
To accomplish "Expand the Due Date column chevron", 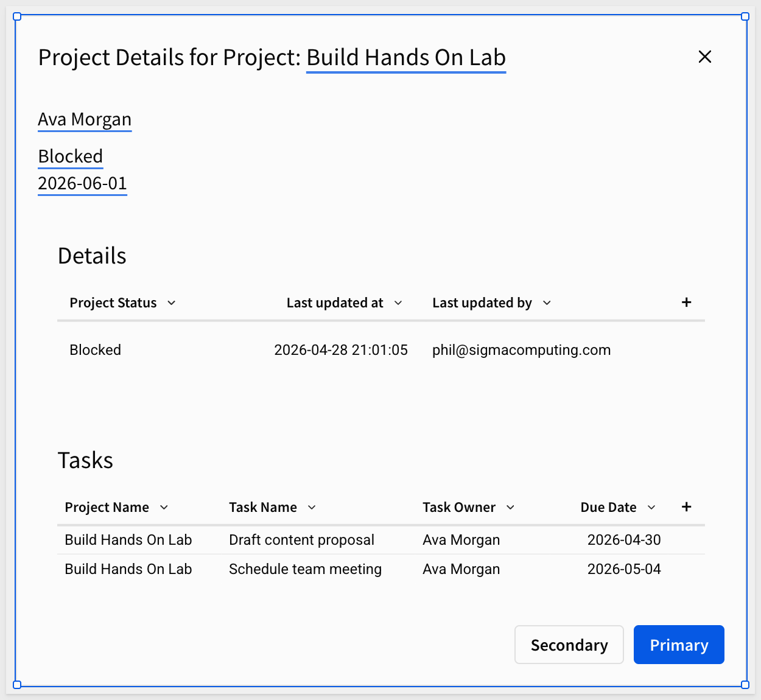I will click(x=651, y=508).
